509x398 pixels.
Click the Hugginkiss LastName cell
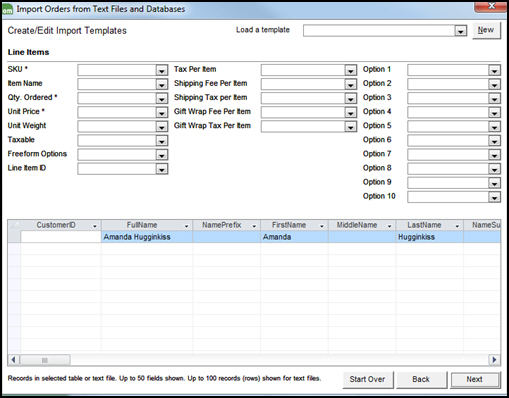coord(429,237)
